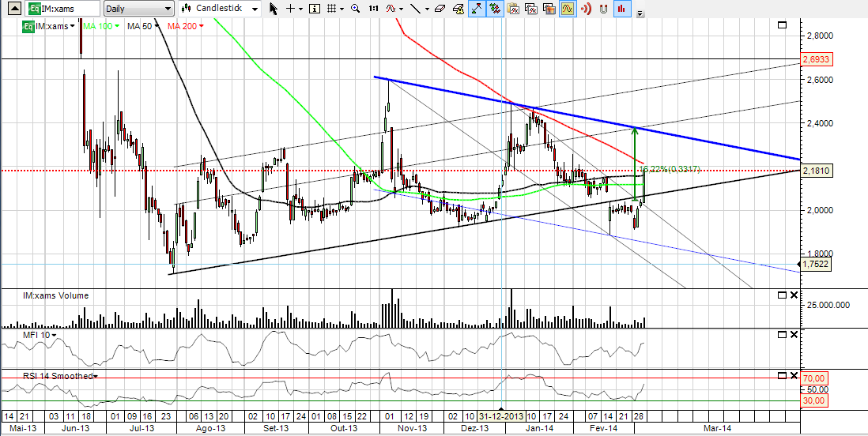
Task: Click the toolbar overflow arrow
Action: coord(640,14)
